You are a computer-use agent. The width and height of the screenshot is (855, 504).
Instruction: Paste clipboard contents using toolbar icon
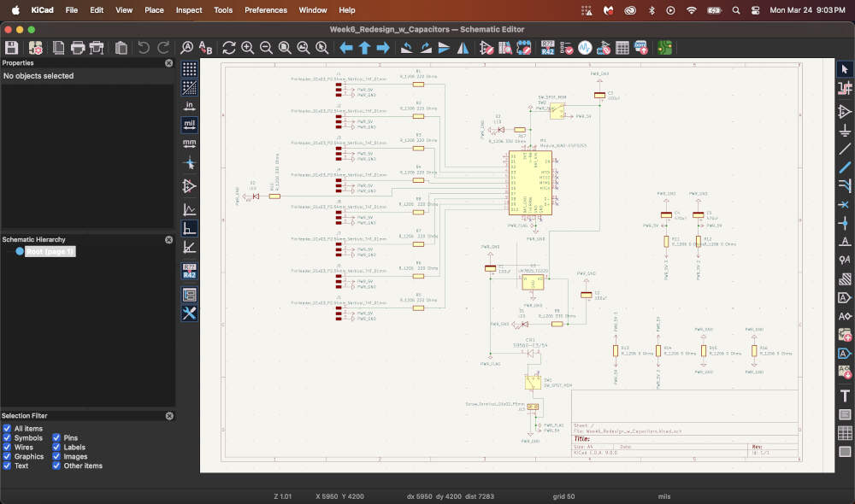121,48
